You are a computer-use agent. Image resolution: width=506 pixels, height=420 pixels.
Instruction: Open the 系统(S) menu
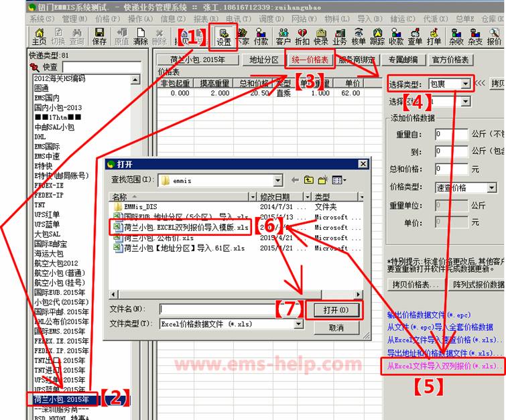[x=42, y=19]
